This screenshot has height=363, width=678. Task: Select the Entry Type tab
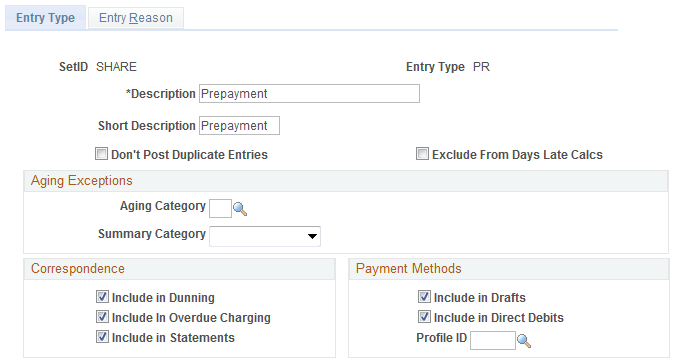[45, 18]
